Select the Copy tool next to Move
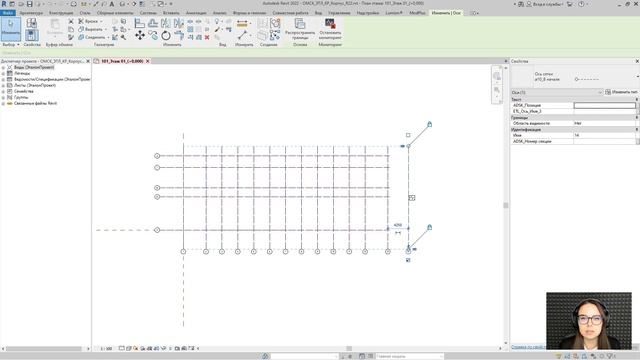 click(153, 36)
